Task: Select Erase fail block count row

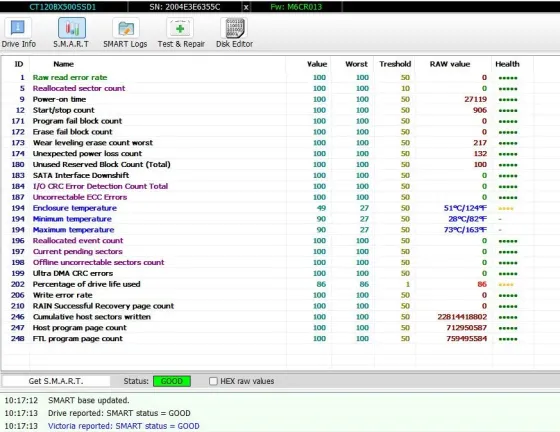Action: point(268,132)
